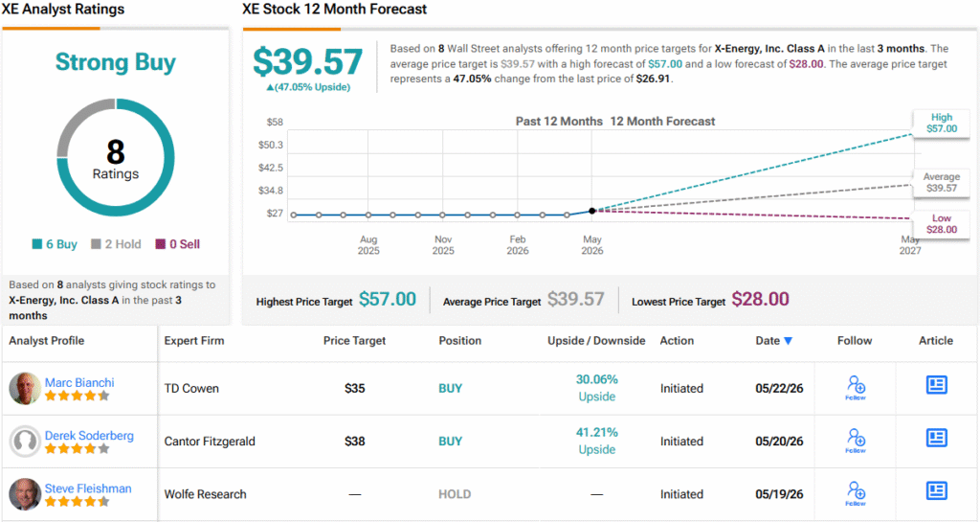Open Derek Soderberg analyst profile link

(89, 435)
